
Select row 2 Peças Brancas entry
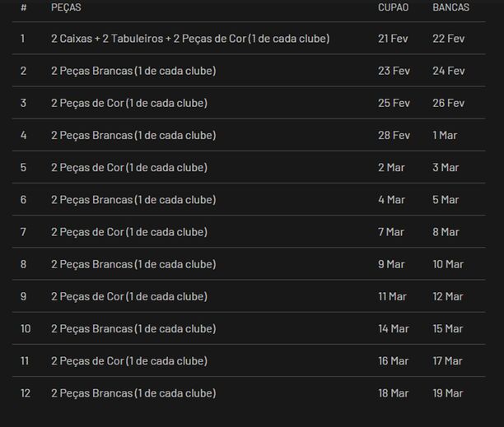click(249, 71)
